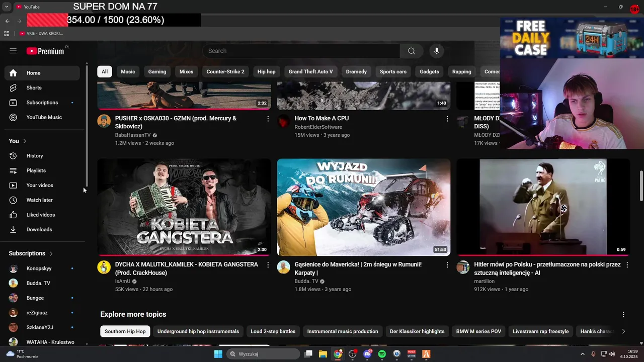
Task: Click Budda. TV avatar under Rumunia video
Action: coord(284,267)
